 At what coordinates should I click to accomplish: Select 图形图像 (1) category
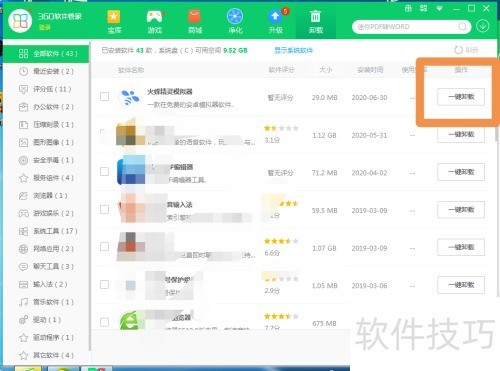point(46,142)
